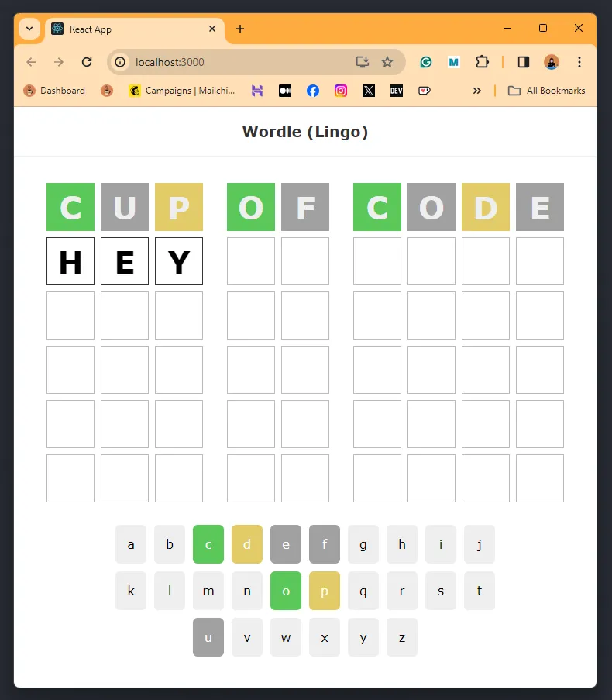
Task: Click the 'r' on-screen key
Action: tap(402, 591)
